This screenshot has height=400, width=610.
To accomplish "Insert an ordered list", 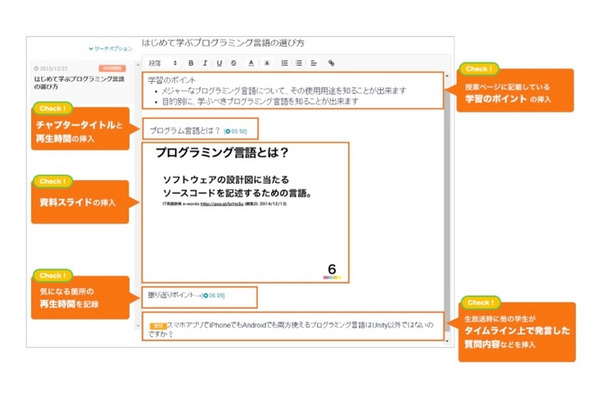I will pyautogui.click(x=284, y=63).
